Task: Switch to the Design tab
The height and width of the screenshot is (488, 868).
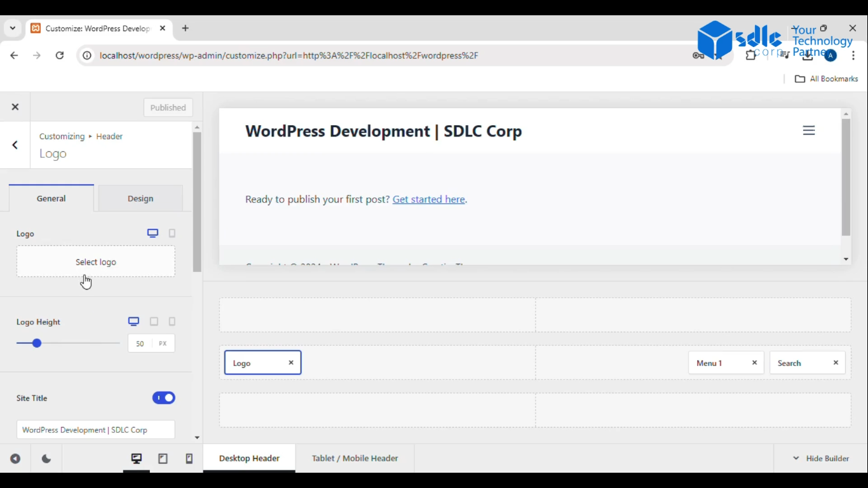Action: (140, 198)
